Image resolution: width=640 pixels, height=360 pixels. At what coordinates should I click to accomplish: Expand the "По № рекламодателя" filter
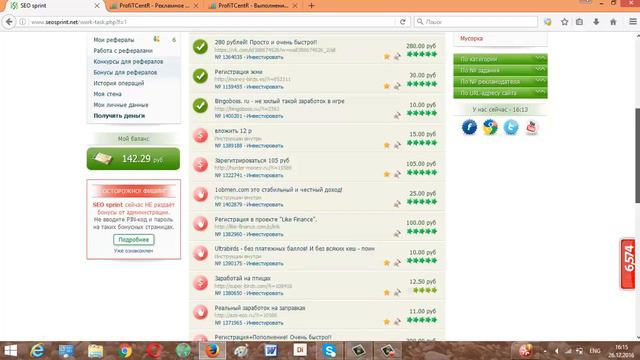500,82
